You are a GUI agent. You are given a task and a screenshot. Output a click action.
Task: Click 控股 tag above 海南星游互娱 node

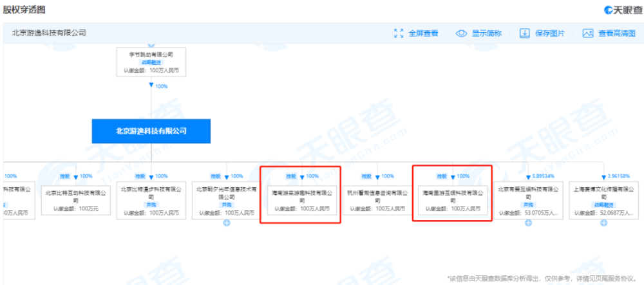pos(442,176)
